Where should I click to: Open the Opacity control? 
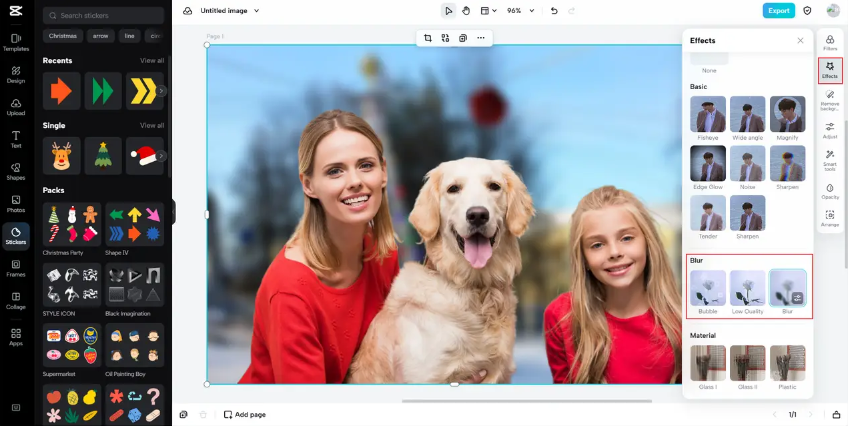click(x=830, y=191)
